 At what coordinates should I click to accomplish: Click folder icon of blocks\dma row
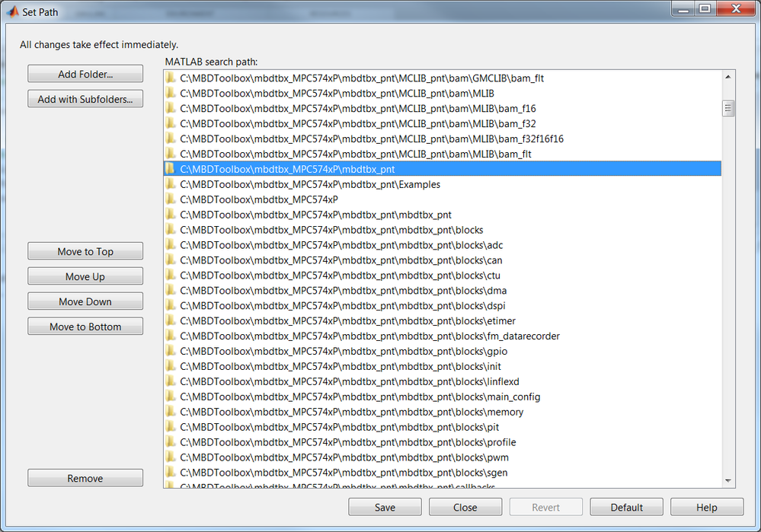(170, 290)
